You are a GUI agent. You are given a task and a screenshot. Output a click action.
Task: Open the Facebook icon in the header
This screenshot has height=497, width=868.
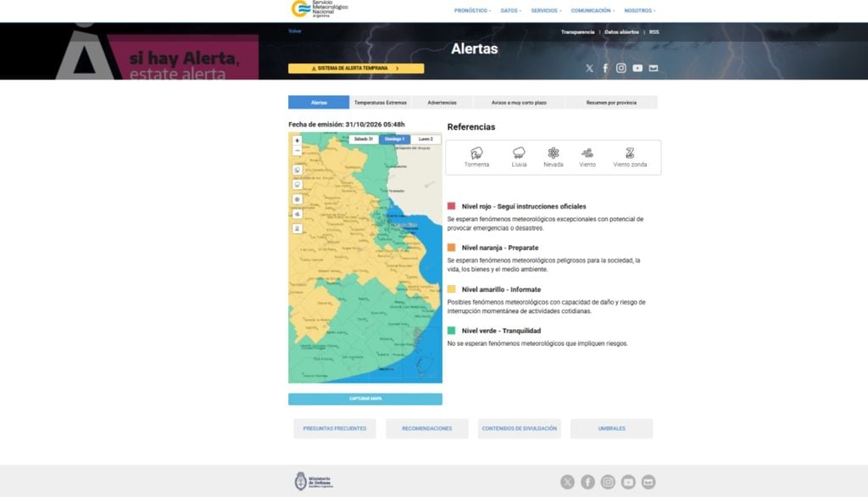pos(605,68)
